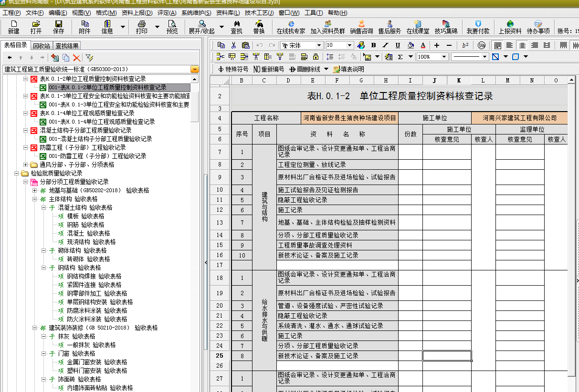Image resolution: width=579 pixels, height=392 pixels.
Task: Toggle italic text formatting
Action: coord(386,45)
